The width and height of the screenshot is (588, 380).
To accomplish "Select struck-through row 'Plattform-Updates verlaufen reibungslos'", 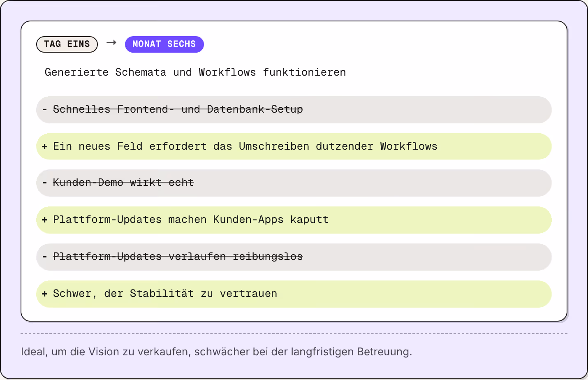I will (x=294, y=257).
